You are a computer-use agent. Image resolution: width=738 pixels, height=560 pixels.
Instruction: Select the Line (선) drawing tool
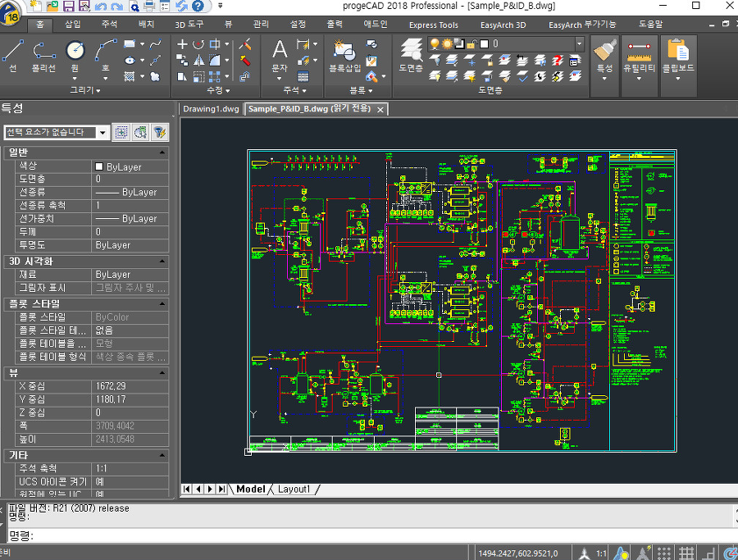[12, 56]
